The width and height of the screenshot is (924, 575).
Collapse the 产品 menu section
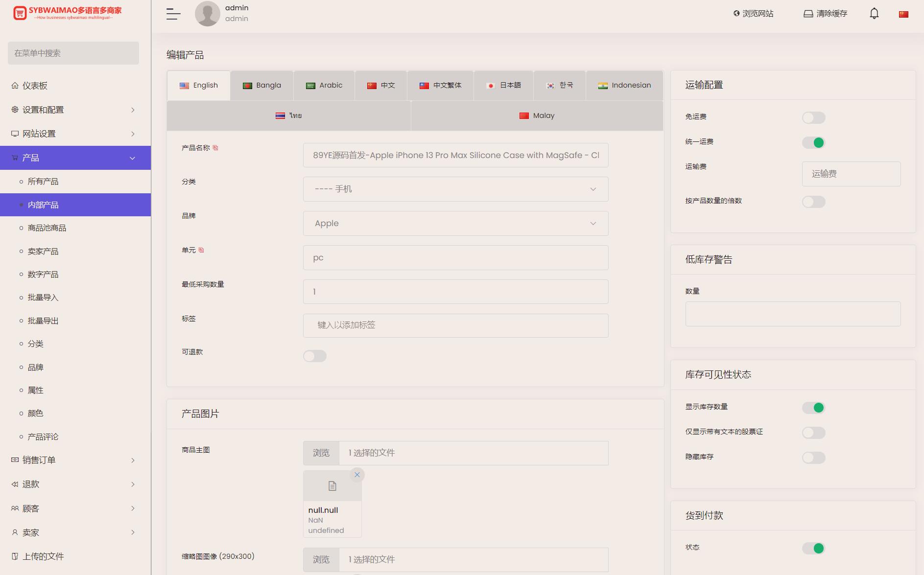click(75, 158)
